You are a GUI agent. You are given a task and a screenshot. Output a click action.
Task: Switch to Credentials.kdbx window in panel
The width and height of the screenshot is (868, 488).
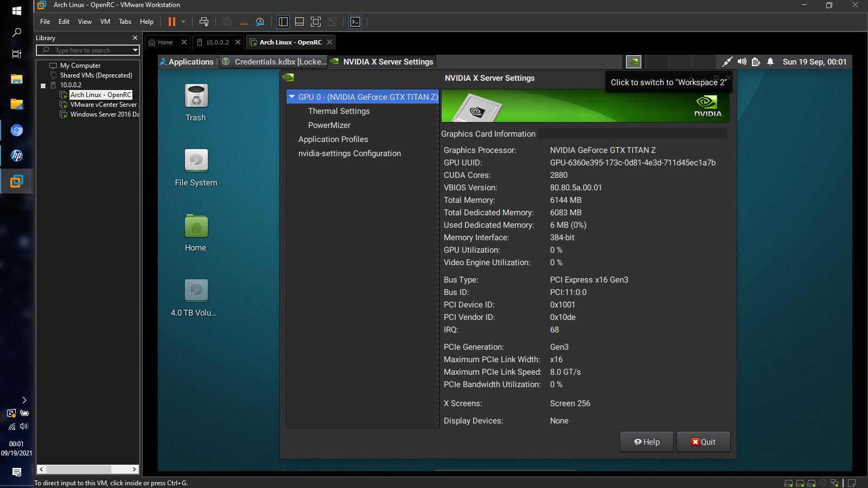pos(275,62)
